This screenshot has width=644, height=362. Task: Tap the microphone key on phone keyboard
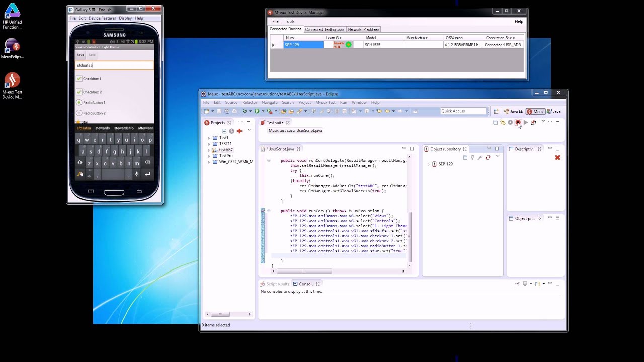coord(136,174)
